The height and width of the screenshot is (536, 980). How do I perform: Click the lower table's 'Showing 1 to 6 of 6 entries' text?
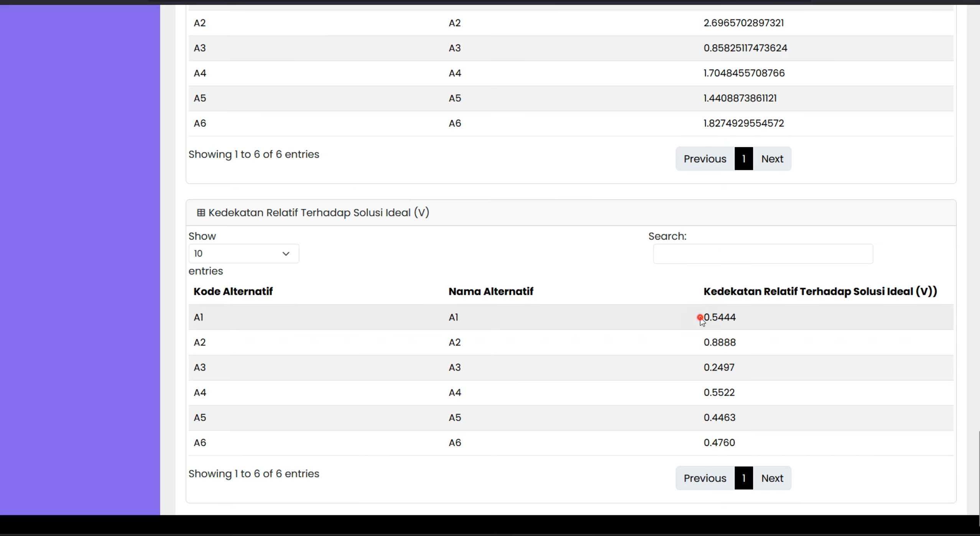click(x=254, y=474)
